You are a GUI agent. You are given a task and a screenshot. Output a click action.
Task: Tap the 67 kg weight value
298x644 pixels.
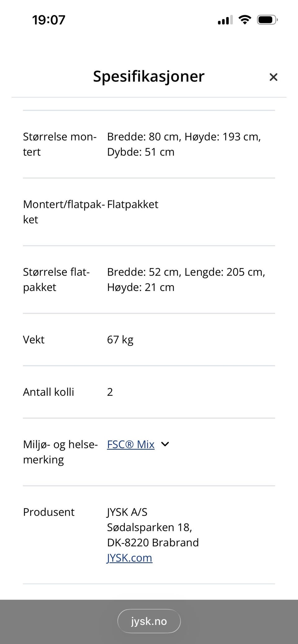(x=120, y=340)
